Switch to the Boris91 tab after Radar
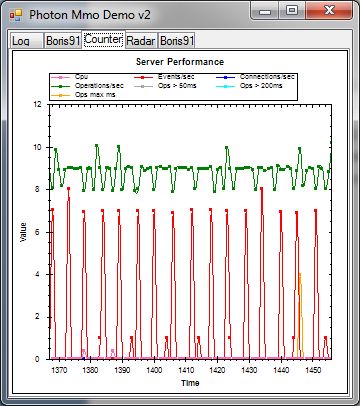 tap(177, 41)
